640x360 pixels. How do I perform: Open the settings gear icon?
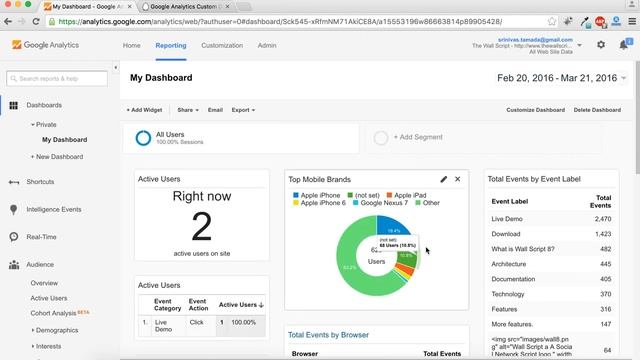601,44
